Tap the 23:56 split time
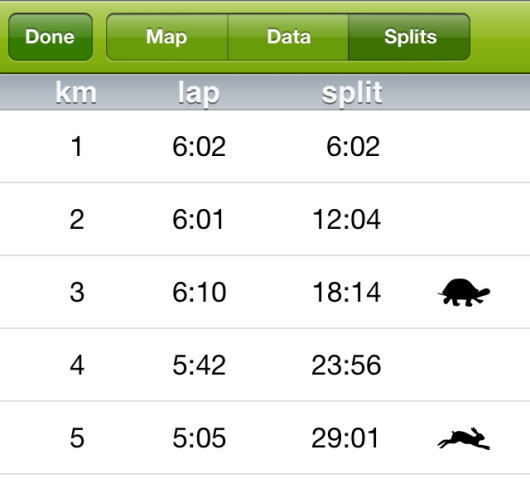This screenshot has height=482, width=530. (x=346, y=365)
